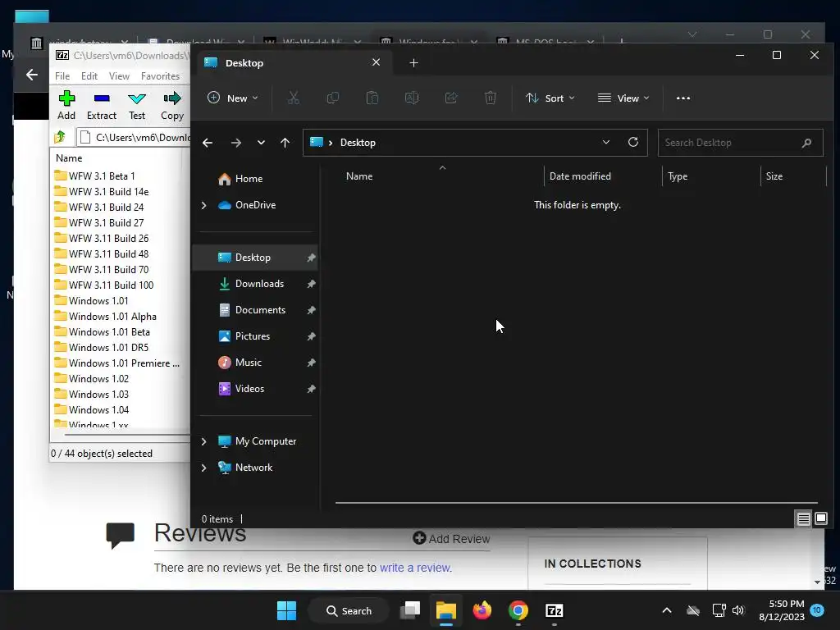Open 7-Zip from the taskbar

point(554,610)
